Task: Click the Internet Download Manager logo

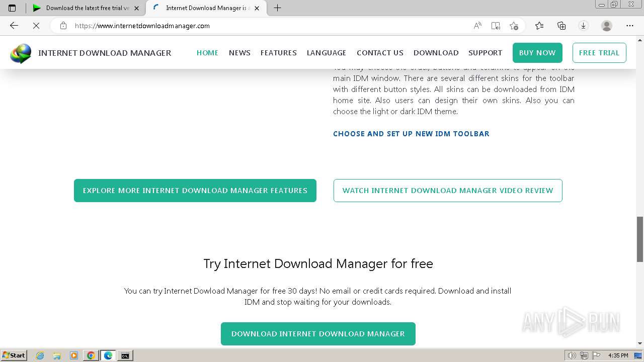Action: (x=21, y=53)
